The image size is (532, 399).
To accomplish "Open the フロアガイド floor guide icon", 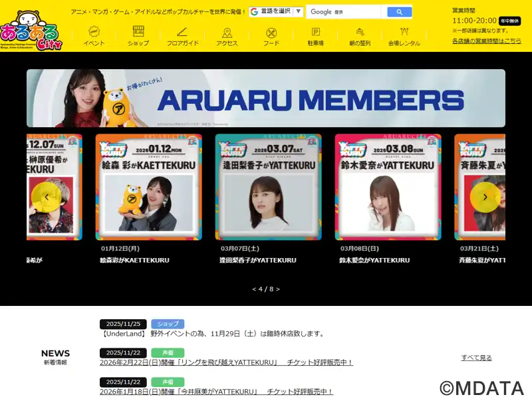I will pos(182,36).
